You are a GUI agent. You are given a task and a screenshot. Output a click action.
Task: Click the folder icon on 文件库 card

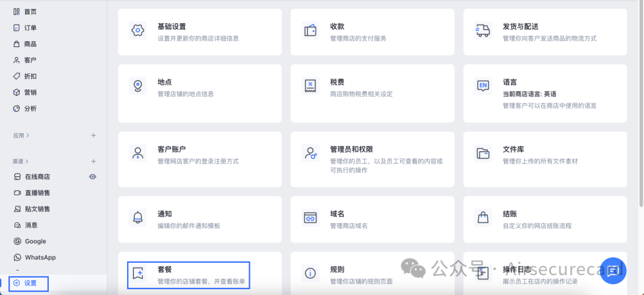pos(483,153)
